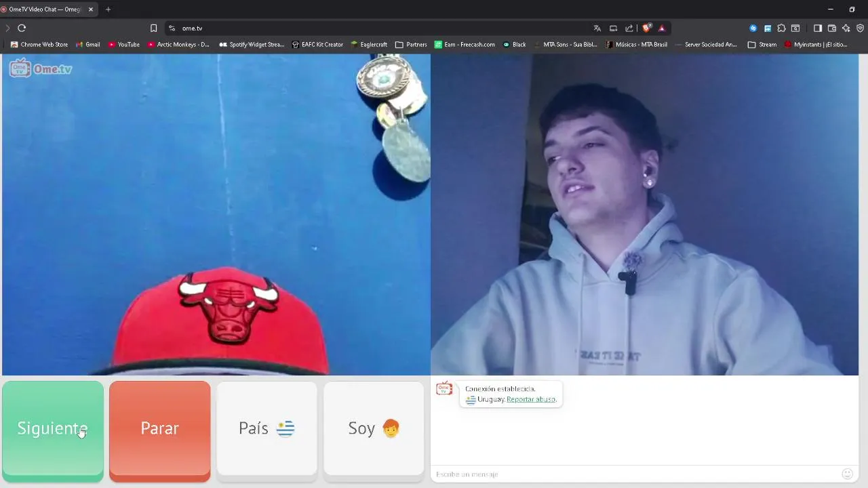Viewport: 868px width, 488px height.
Task: Reload the page with refresh icon
Action: point(22,28)
